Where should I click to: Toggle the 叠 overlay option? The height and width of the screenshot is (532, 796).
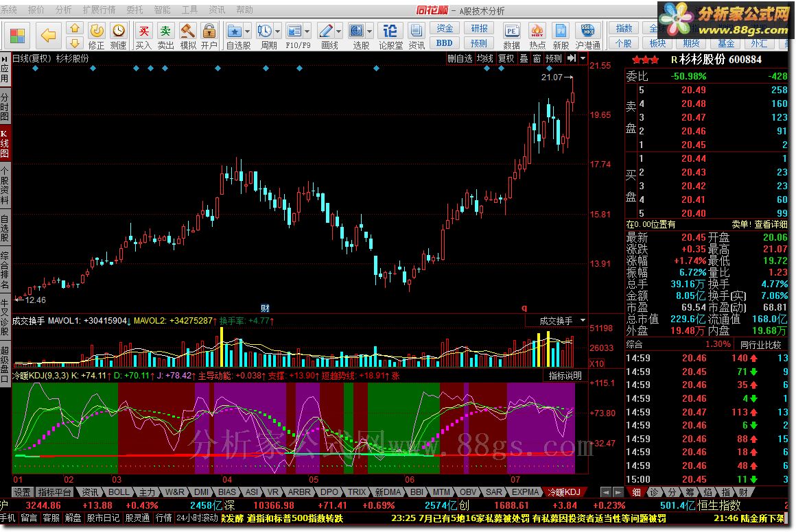[524, 58]
